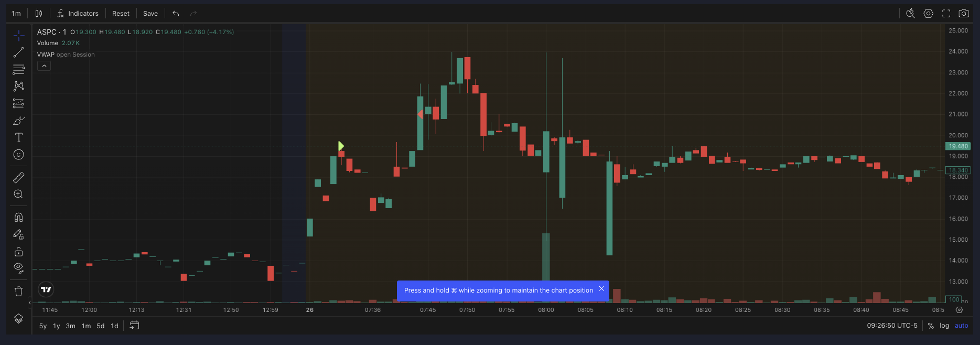Select the Trend Line drawing tool
This screenshot has height=345, width=980.
18,52
